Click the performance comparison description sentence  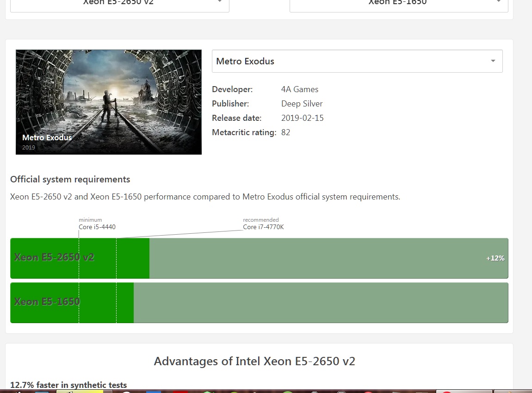(205, 197)
